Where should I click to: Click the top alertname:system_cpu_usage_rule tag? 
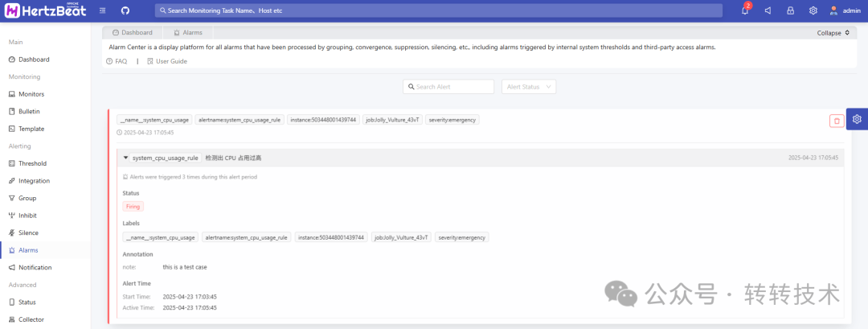pos(240,120)
